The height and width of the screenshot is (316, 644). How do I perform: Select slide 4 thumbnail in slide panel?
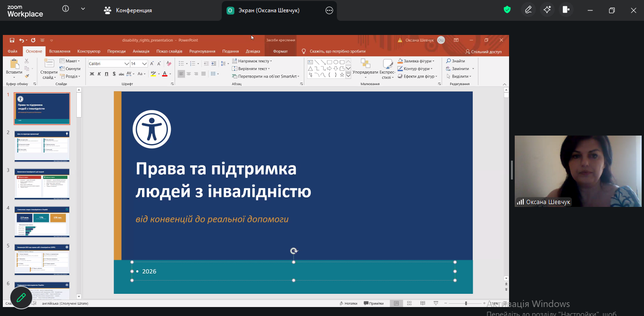pyautogui.click(x=42, y=222)
